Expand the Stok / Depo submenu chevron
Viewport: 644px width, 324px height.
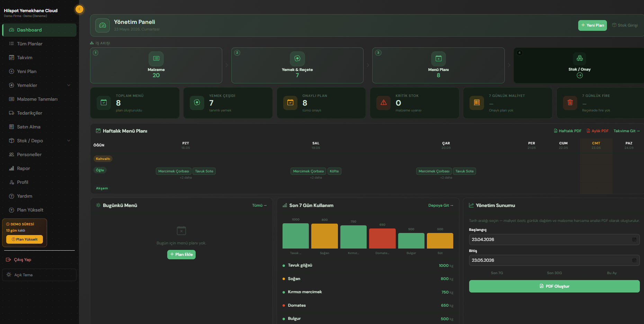69,141
